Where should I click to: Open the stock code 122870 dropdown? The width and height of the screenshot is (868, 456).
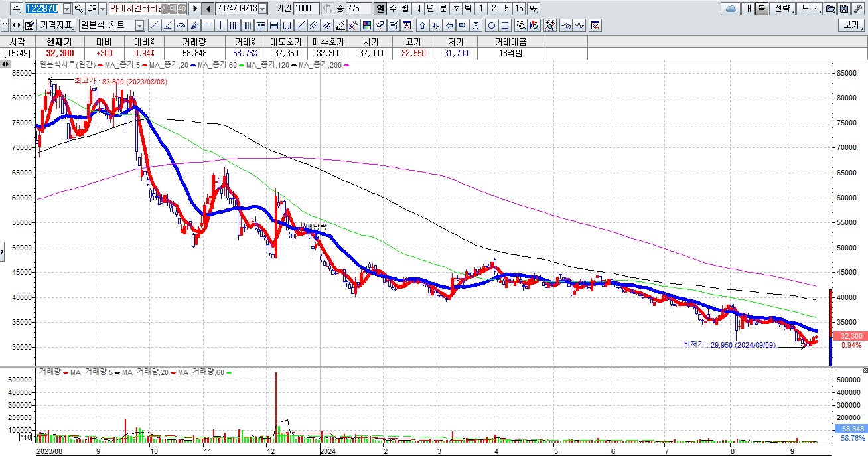point(66,9)
